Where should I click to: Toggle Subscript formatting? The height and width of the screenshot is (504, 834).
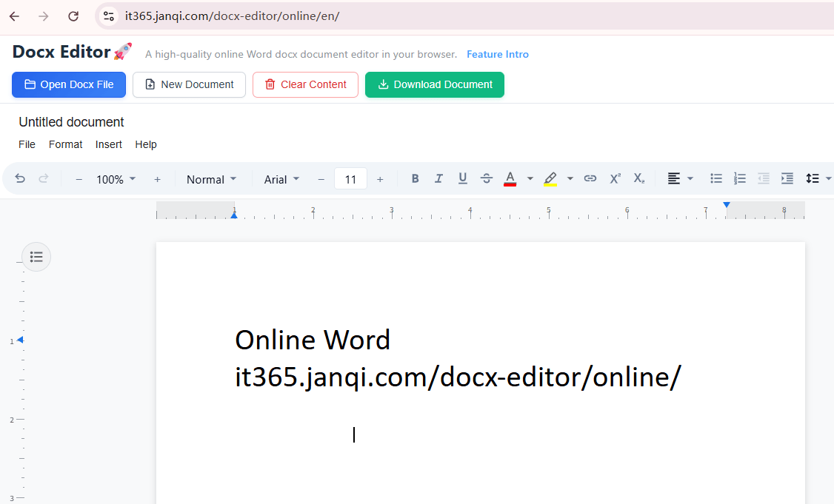[638, 178]
